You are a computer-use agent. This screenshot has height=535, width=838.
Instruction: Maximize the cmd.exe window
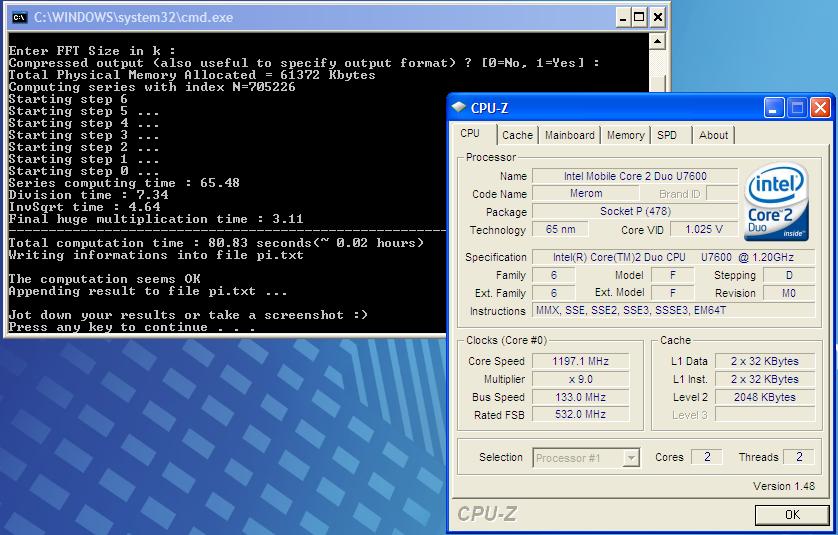tap(639, 18)
